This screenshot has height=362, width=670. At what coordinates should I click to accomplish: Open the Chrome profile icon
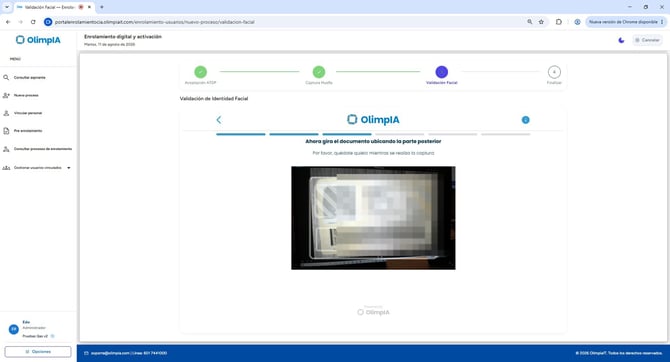coord(577,22)
